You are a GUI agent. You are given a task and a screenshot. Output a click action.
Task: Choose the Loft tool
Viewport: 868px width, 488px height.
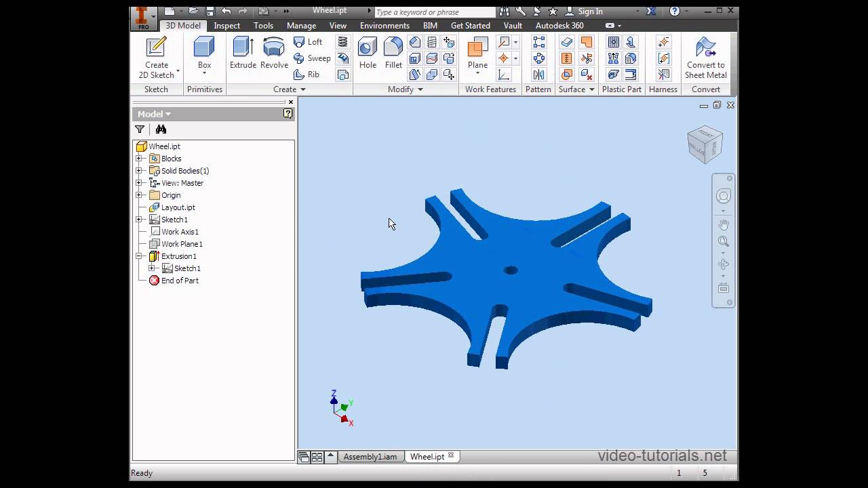point(308,42)
